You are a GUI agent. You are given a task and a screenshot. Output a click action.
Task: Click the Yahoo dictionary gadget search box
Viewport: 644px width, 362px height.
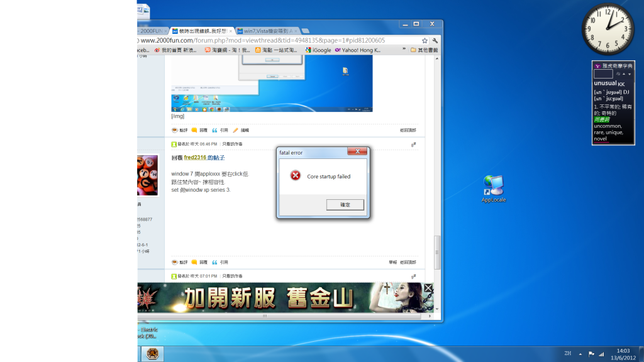point(603,74)
